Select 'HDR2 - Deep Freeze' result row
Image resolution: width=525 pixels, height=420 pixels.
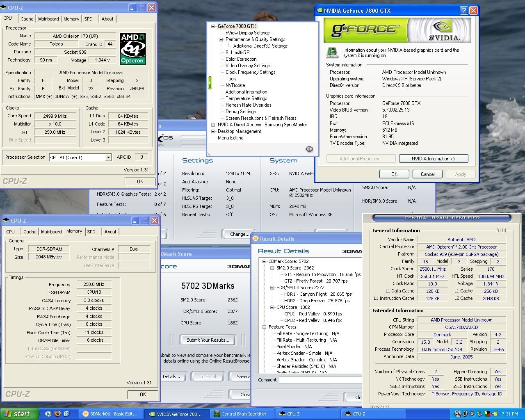click(317, 301)
